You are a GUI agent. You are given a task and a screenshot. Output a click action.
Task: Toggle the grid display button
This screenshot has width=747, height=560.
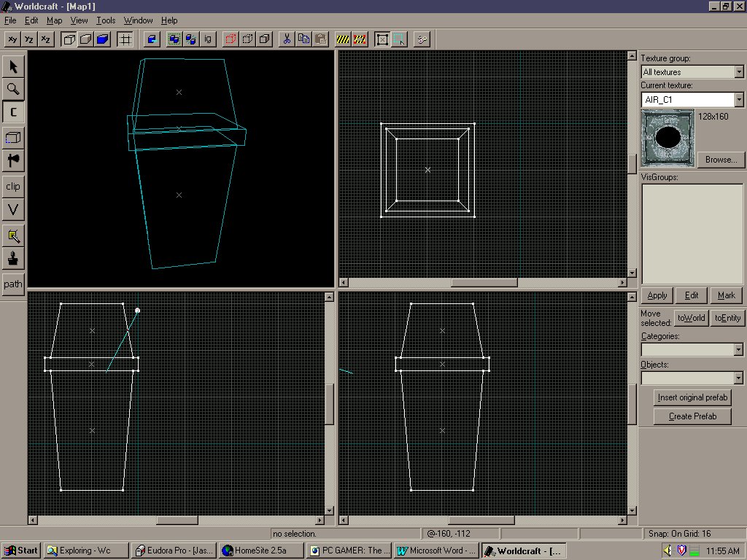[125, 39]
